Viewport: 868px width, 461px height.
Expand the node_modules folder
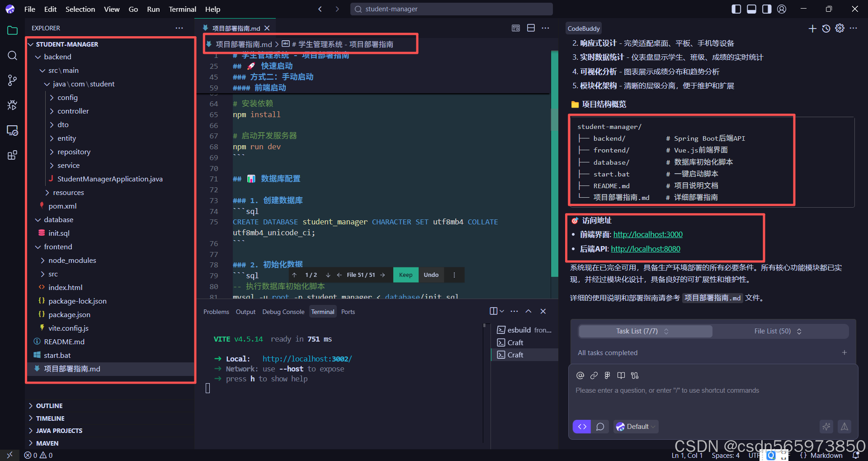pyautogui.click(x=42, y=261)
